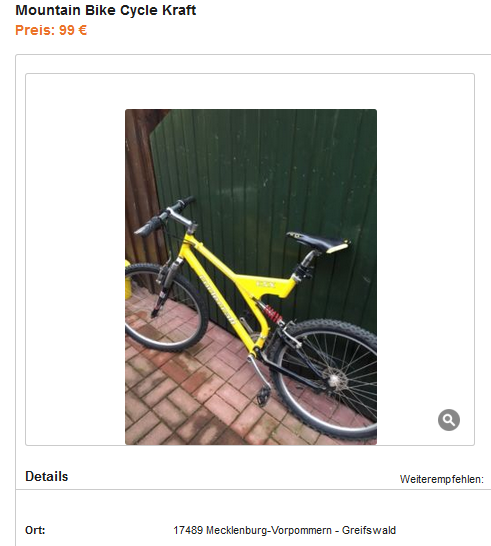
Task: Click the location 17489 Mecklenburg-Vorpommern - Greifswald
Action: pos(285,530)
